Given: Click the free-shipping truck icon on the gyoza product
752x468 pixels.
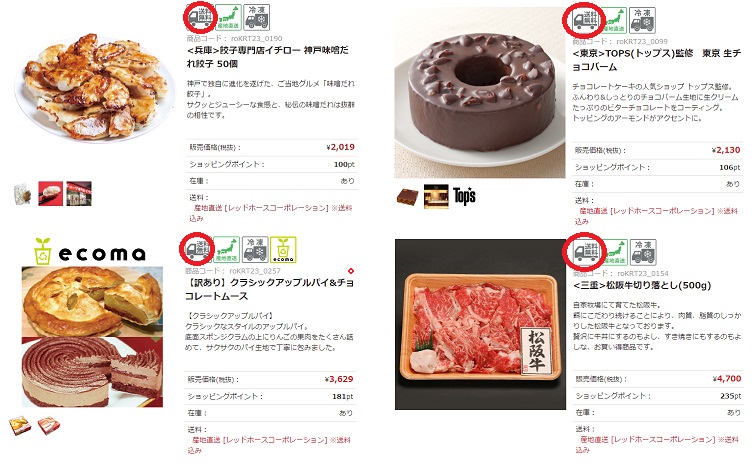Looking at the screenshot, I should tap(200, 17).
